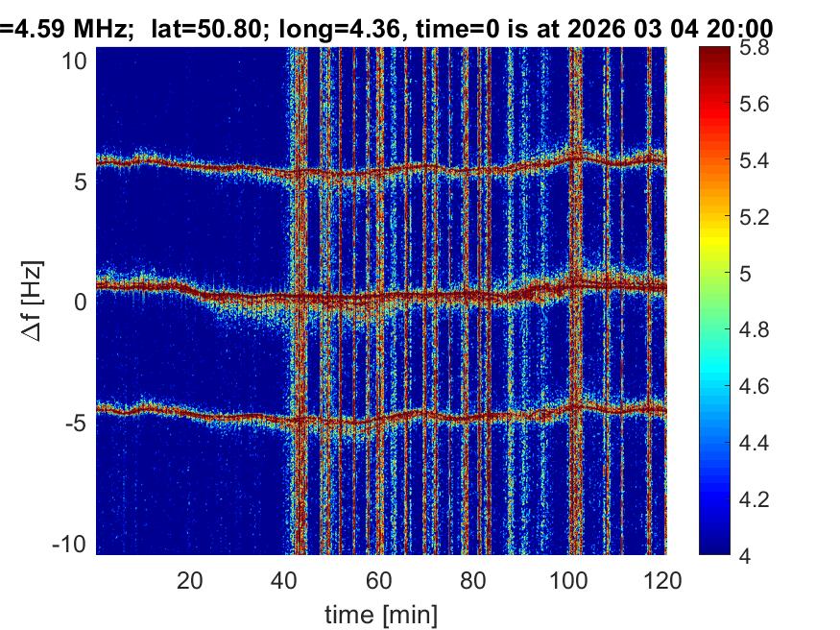Click the x-axis tick label 40
Image resolution: width=840 pixels, height=630 pixels.
pos(285,579)
